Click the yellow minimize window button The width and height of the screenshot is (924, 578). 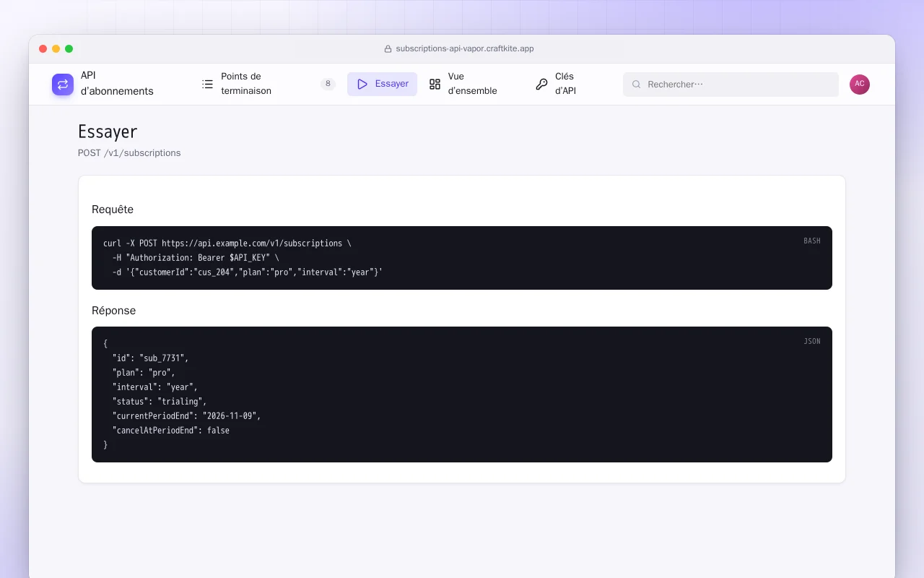tap(56, 49)
